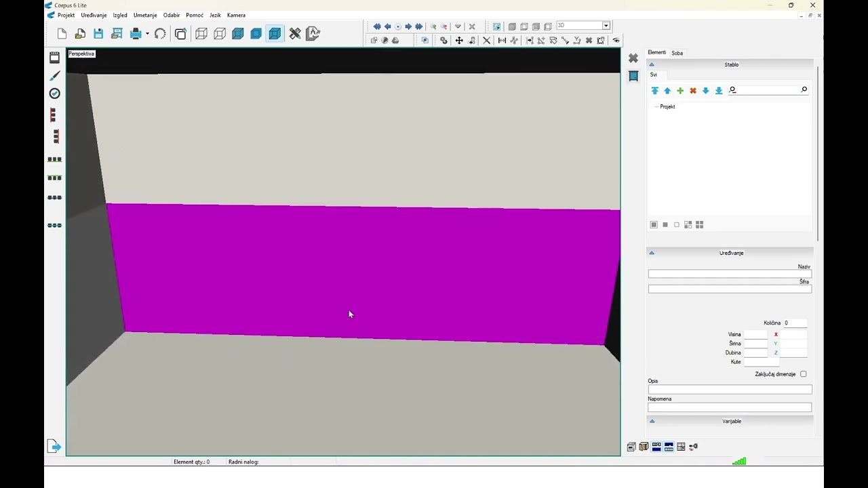Select the highlighted shaded-edges cube view
The width and height of the screenshot is (868, 488).
[275, 34]
